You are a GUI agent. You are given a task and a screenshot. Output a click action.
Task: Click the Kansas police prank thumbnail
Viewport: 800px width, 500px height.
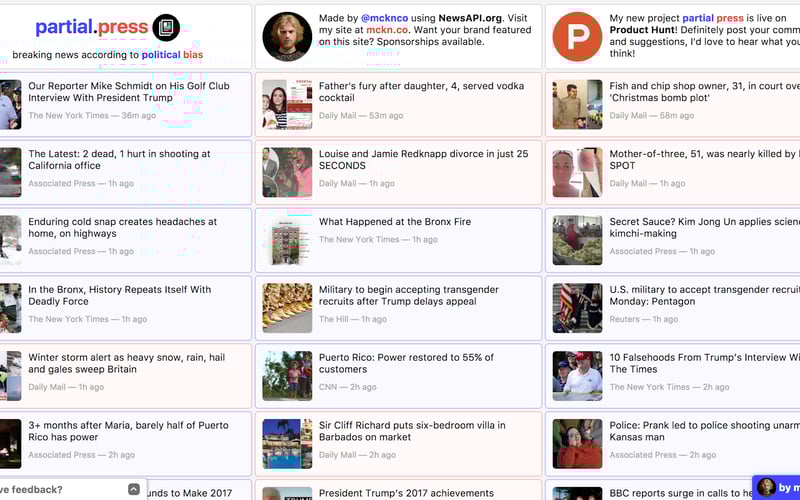click(x=577, y=443)
